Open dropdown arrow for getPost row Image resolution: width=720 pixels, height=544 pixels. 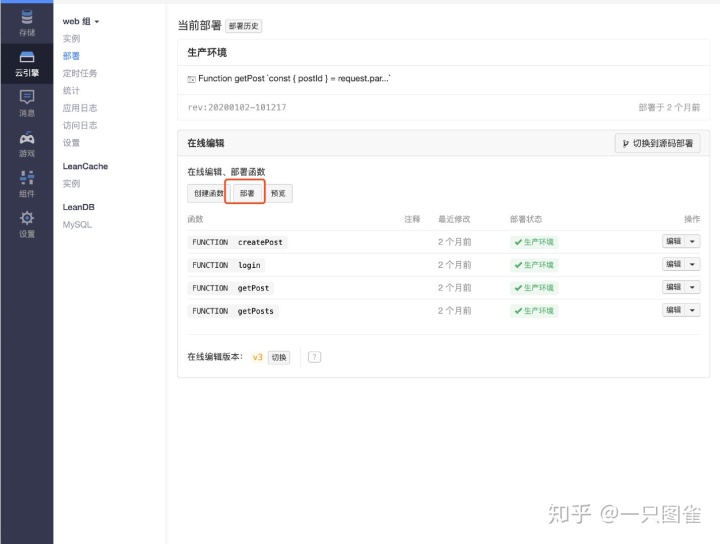pos(692,287)
